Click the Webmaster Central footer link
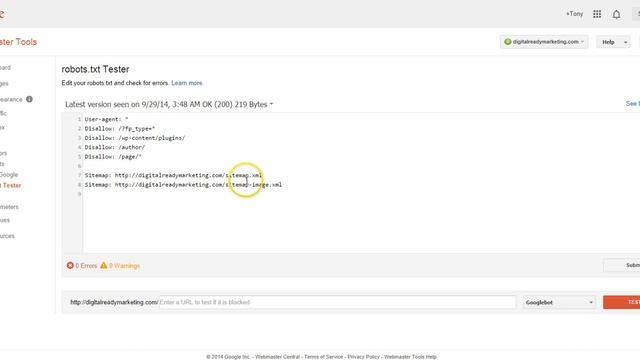Screen dimensions: 640x360 click(x=277, y=357)
